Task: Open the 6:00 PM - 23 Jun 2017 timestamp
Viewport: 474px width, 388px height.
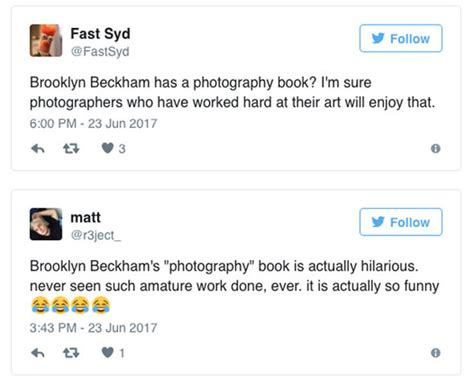Action: coord(93,124)
